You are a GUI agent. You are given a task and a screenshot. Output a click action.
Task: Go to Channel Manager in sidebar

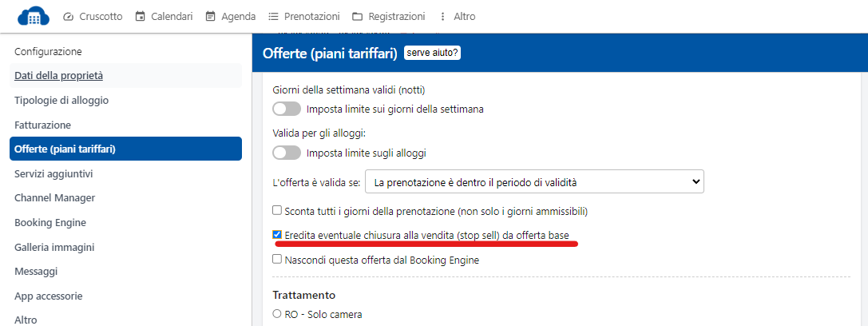coord(54,197)
